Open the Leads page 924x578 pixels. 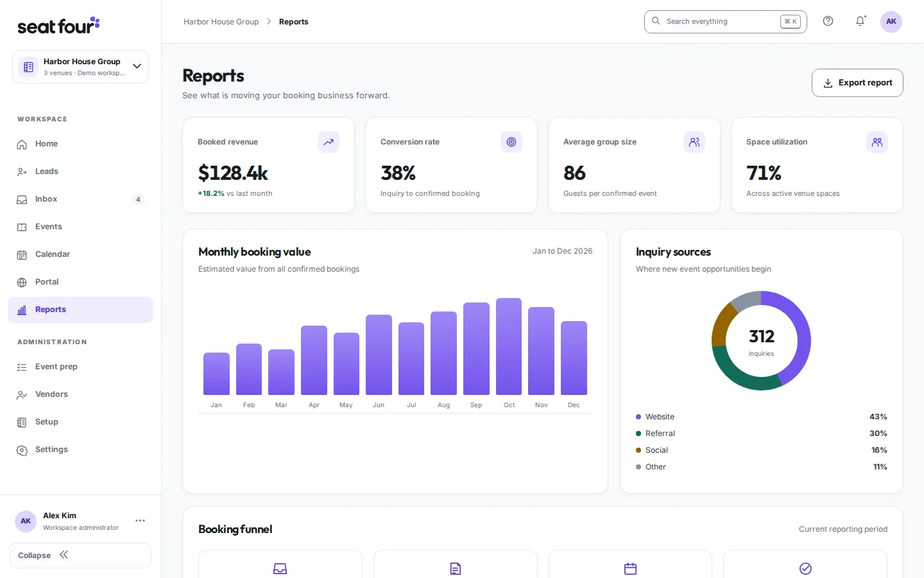pos(80,171)
